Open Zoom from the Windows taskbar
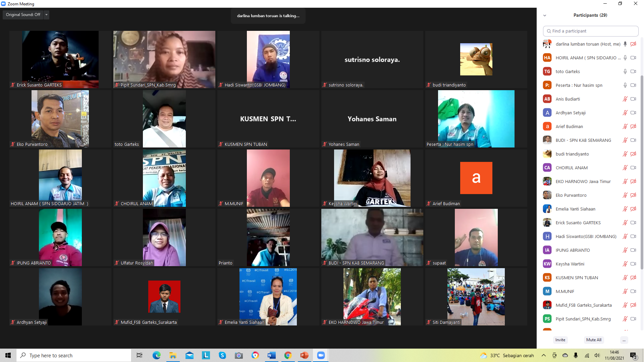 tap(321, 355)
